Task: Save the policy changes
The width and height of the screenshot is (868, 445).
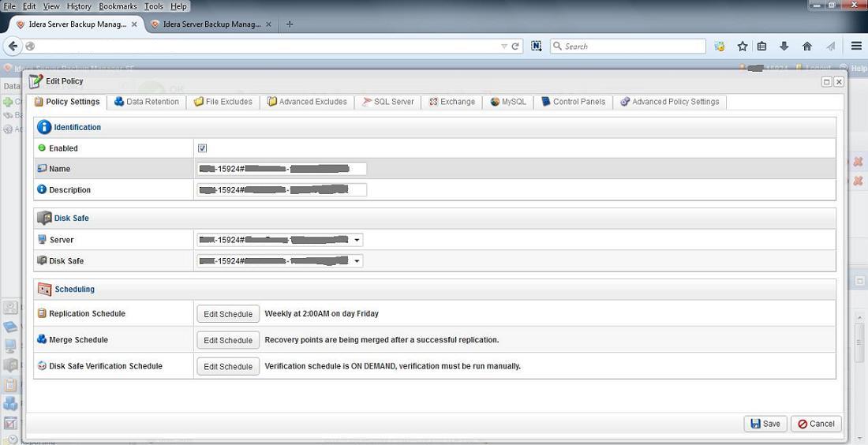Action: click(x=765, y=424)
